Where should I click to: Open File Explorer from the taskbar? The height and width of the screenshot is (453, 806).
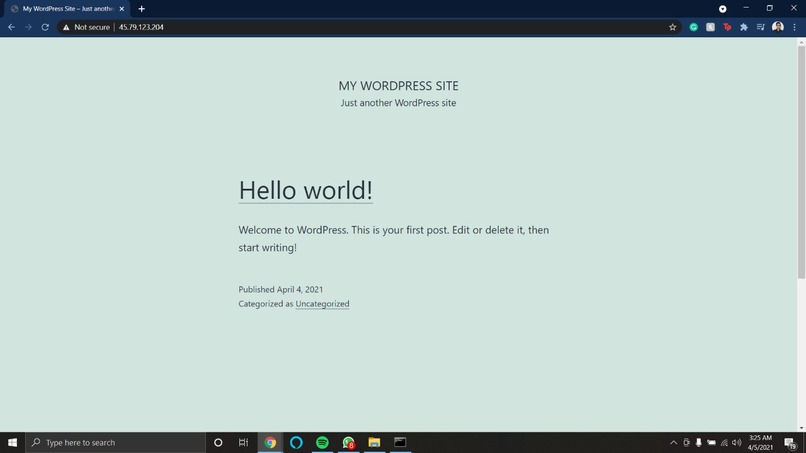pyautogui.click(x=374, y=442)
